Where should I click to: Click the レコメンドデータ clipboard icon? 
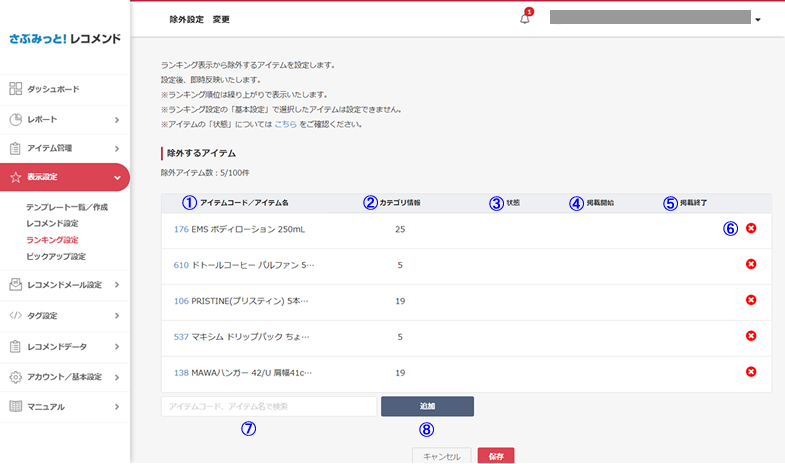[x=16, y=346]
